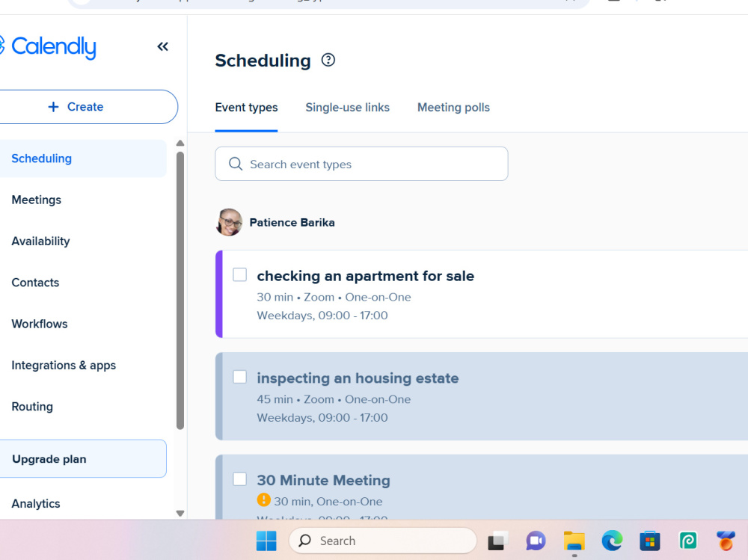Screen dimensions: 748x560
Task: Tick the 30 Minute Meeting checkbox
Action: click(239, 479)
